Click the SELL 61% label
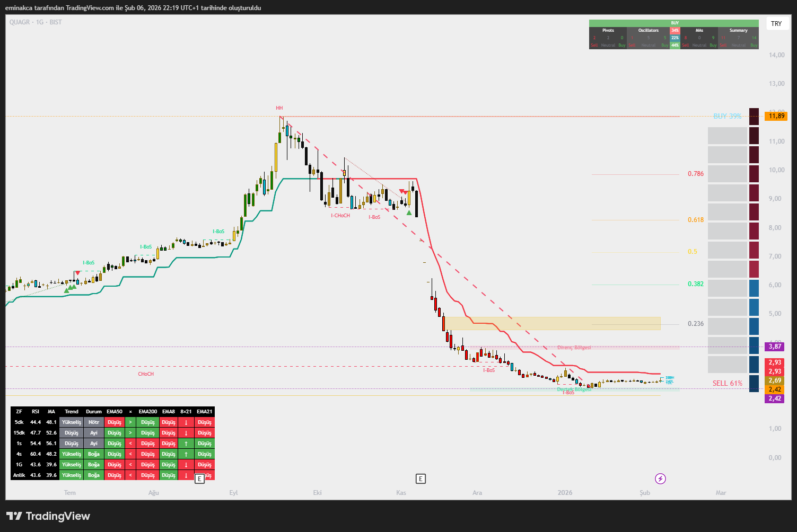 (727, 383)
